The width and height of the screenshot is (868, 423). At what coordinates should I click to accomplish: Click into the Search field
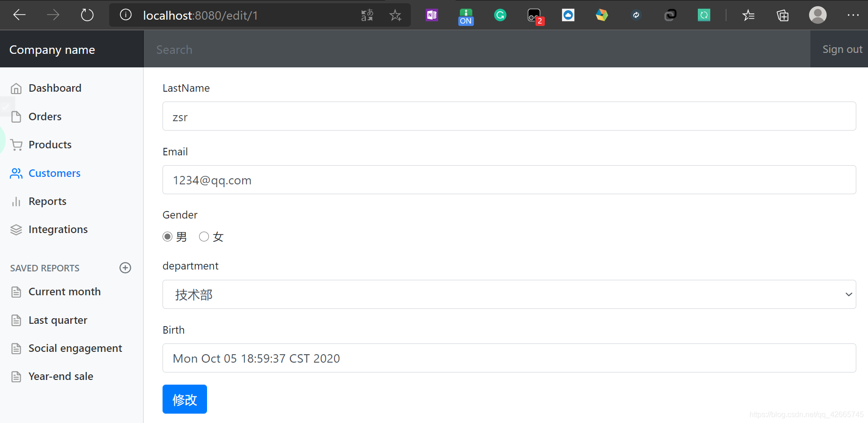coord(477,49)
